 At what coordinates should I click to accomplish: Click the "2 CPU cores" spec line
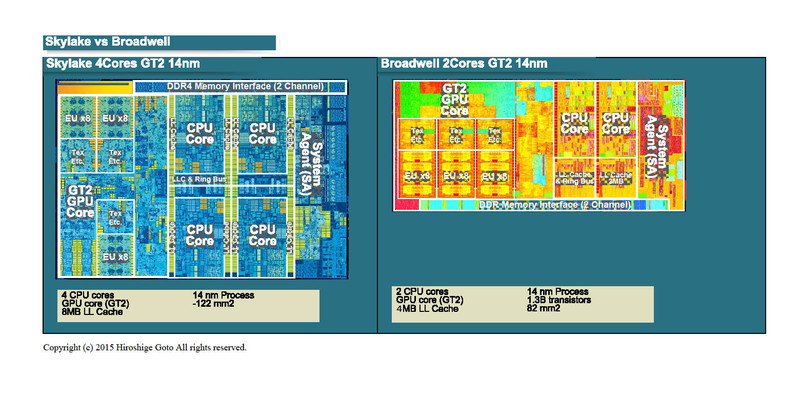click(x=422, y=292)
